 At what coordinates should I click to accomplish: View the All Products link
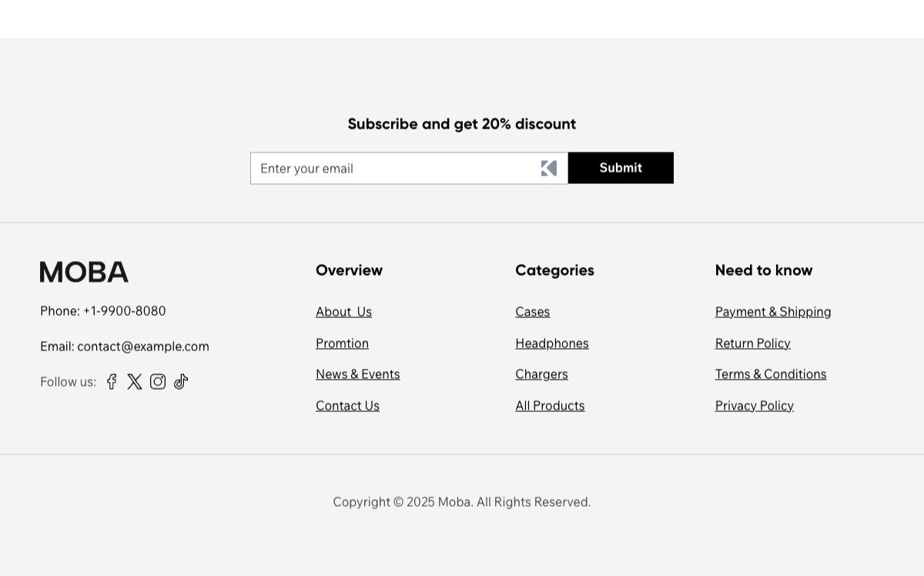coord(550,405)
